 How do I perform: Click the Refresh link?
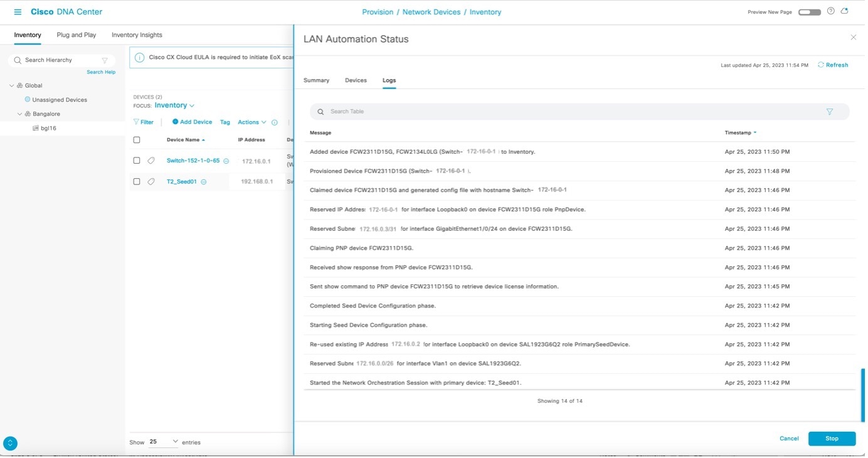click(x=836, y=65)
